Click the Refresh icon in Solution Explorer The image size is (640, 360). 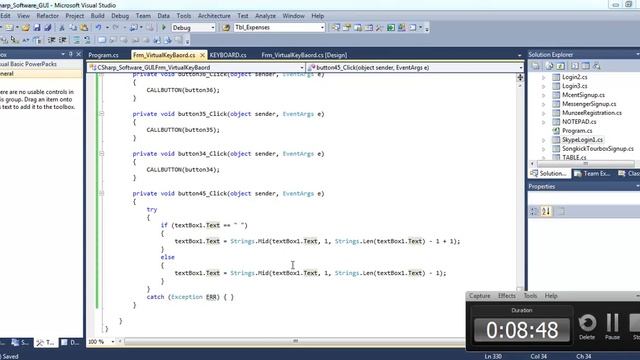pos(561,66)
